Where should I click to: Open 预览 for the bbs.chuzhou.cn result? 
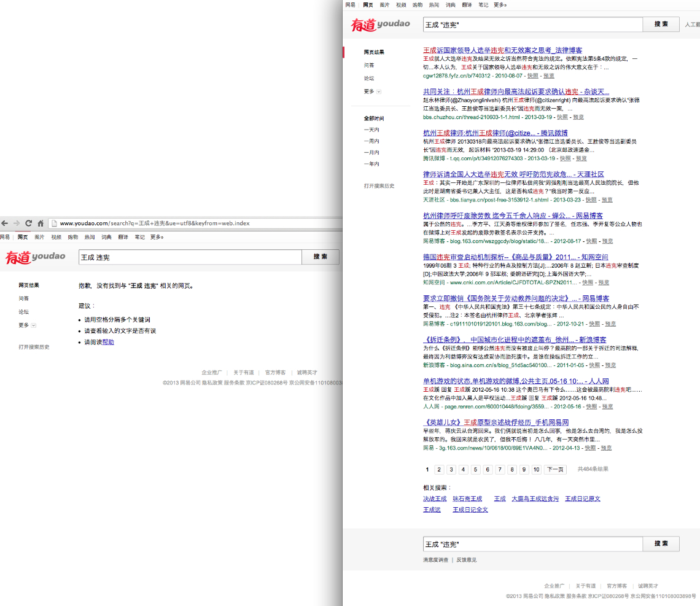(x=578, y=117)
